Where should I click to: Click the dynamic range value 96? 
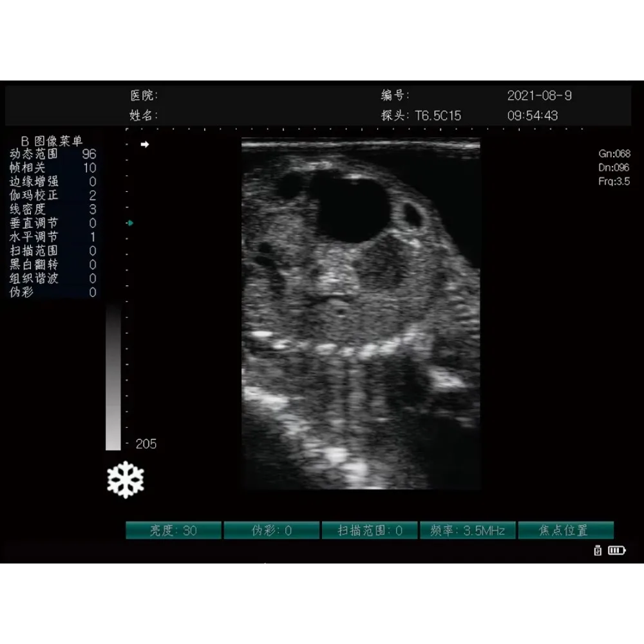coord(89,154)
